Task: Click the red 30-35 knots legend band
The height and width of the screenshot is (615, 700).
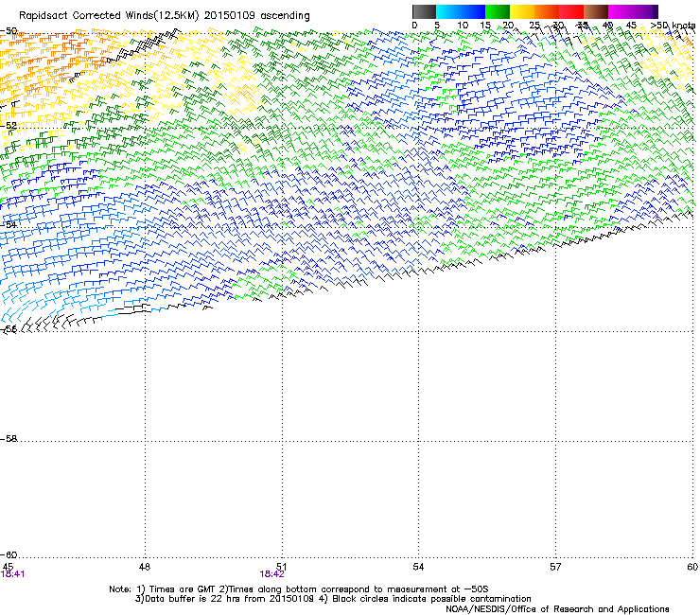Action: pos(571,11)
